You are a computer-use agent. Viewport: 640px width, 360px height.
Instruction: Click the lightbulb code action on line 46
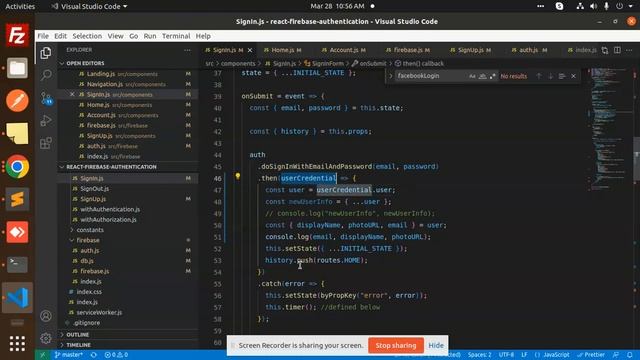pyautogui.click(x=238, y=176)
